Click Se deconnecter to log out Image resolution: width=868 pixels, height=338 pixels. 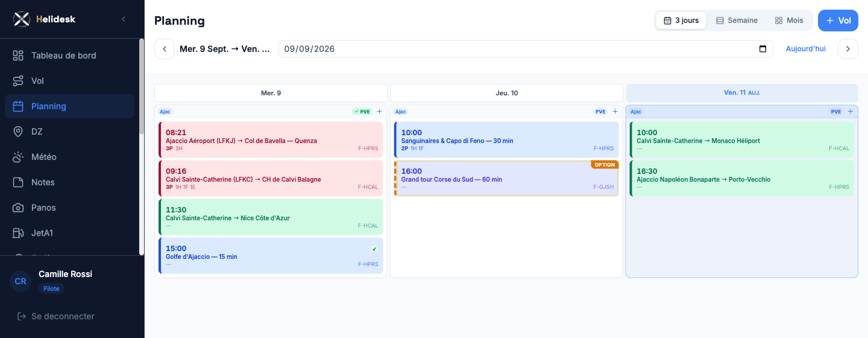coord(63,316)
